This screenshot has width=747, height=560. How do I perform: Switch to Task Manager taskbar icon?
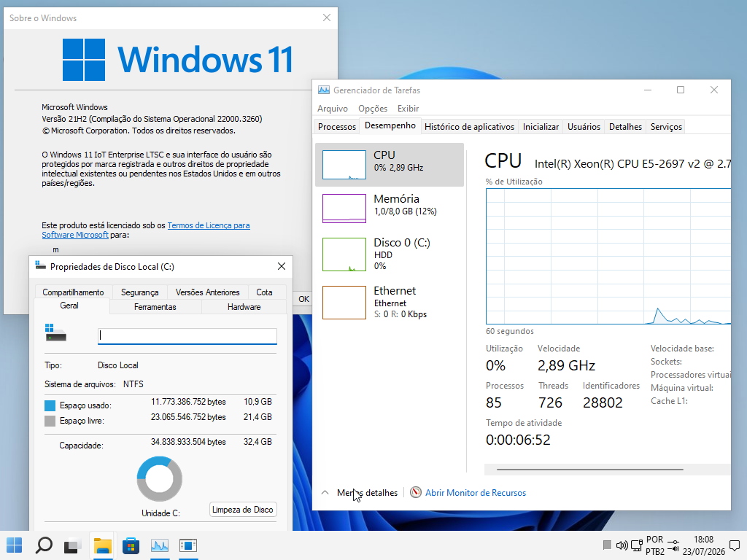tap(160, 545)
